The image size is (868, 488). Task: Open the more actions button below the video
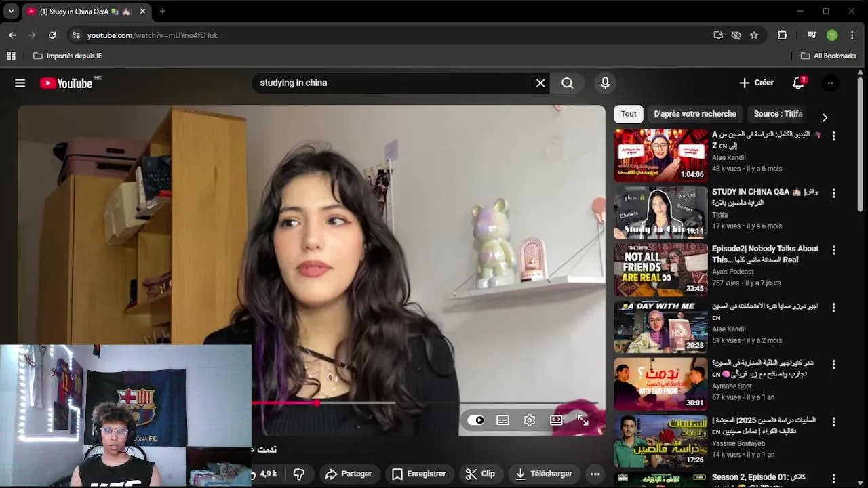click(595, 474)
